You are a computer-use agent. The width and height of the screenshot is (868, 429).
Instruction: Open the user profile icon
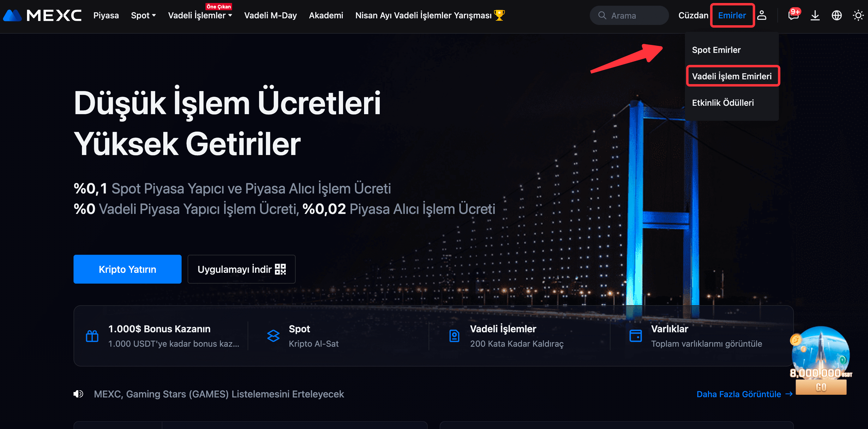761,16
